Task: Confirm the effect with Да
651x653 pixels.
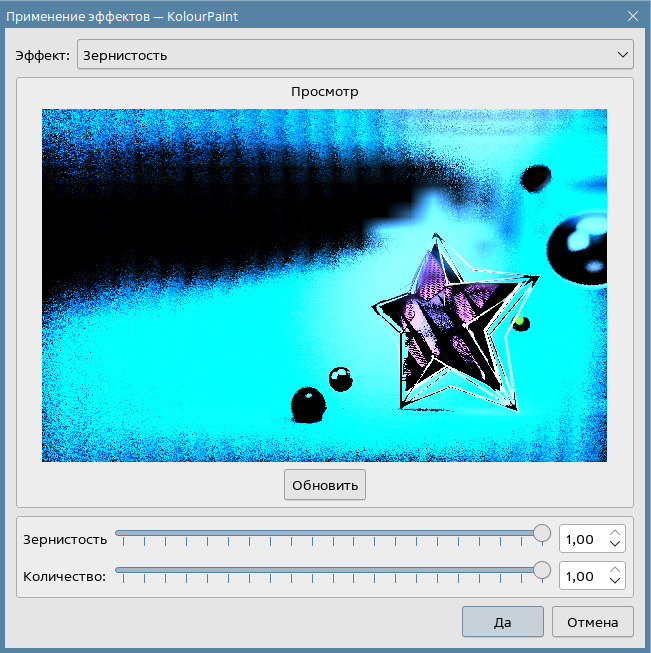Action: click(x=502, y=622)
